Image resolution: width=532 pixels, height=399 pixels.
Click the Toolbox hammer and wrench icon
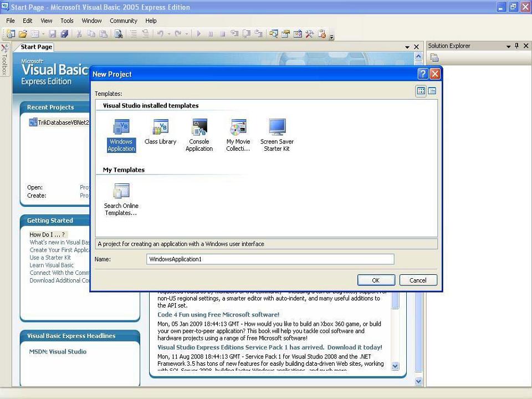coord(309,34)
